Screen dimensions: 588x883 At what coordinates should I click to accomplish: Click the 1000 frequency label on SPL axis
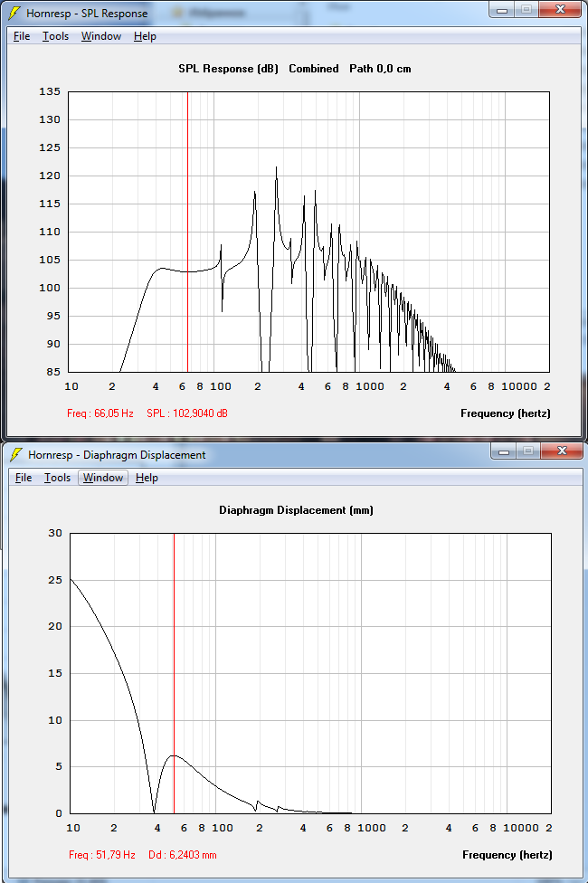[x=370, y=386]
